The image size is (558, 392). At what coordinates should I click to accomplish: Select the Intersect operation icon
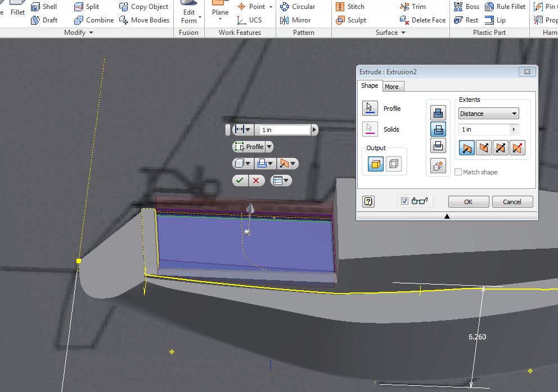[x=438, y=146]
